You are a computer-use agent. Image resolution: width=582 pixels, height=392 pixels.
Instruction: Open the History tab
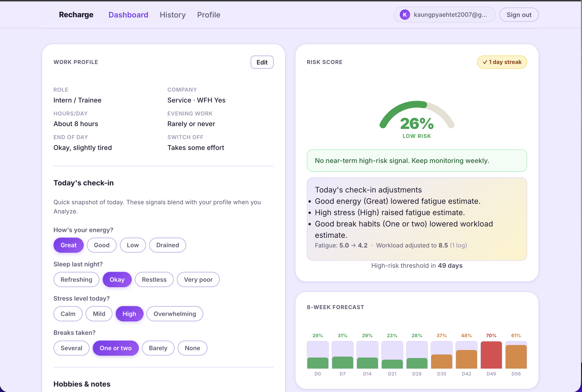pos(173,15)
